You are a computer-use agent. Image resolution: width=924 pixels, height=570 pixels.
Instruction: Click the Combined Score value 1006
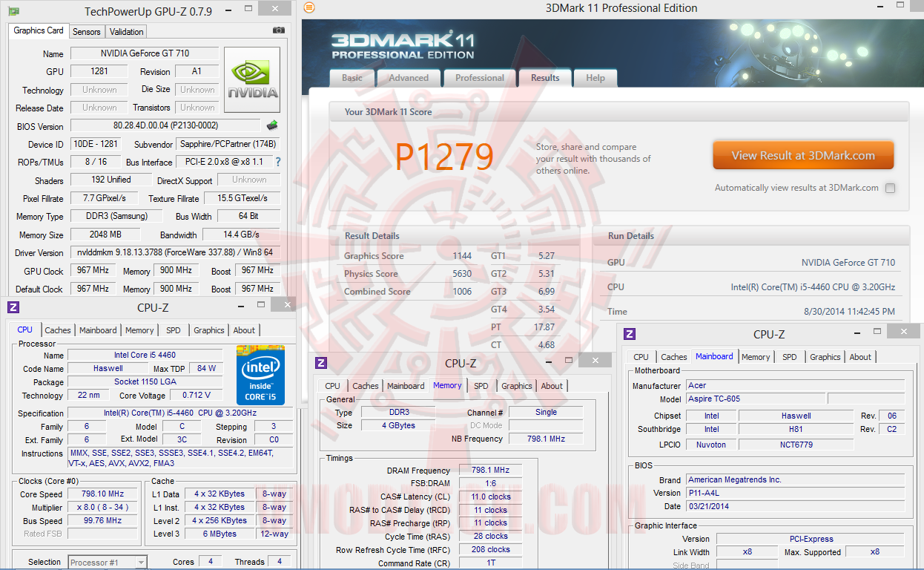pos(462,292)
